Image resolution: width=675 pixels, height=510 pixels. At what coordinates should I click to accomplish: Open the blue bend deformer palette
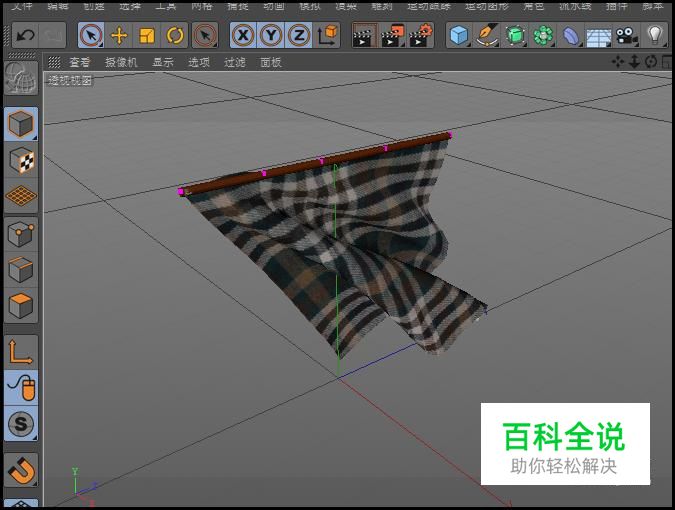[x=570, y=35]
